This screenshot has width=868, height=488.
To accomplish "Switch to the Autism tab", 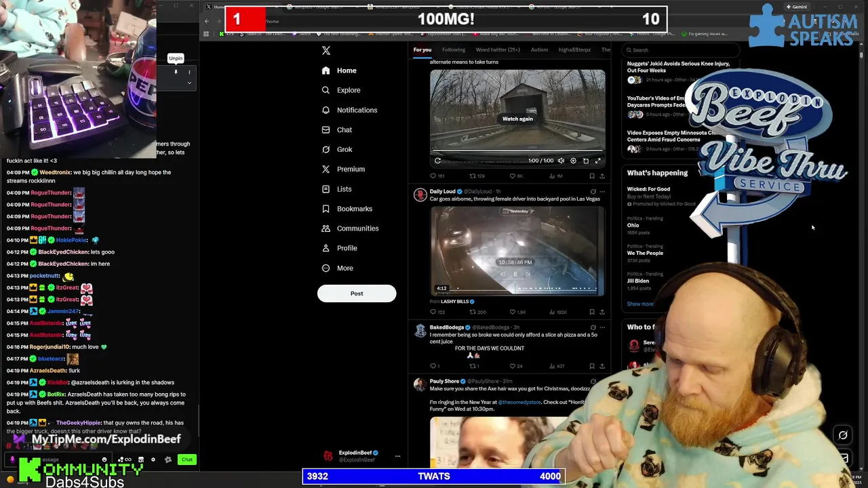I will coord(539,49).
